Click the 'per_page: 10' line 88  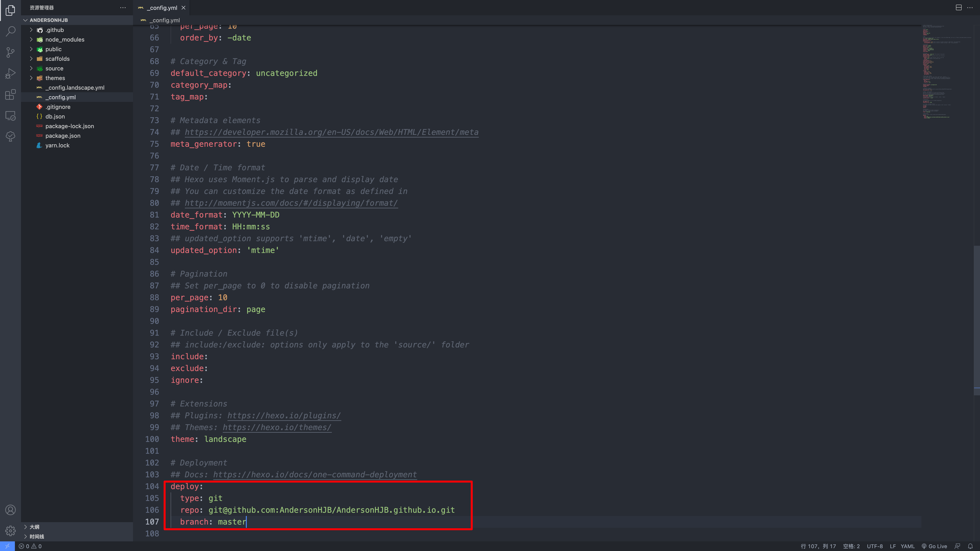[199, 297]
